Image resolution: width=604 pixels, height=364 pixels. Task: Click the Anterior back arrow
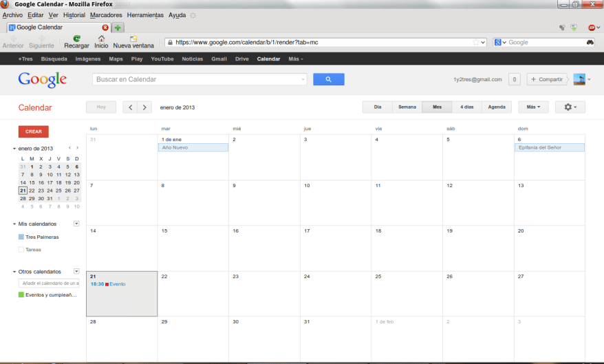(14, 38)
